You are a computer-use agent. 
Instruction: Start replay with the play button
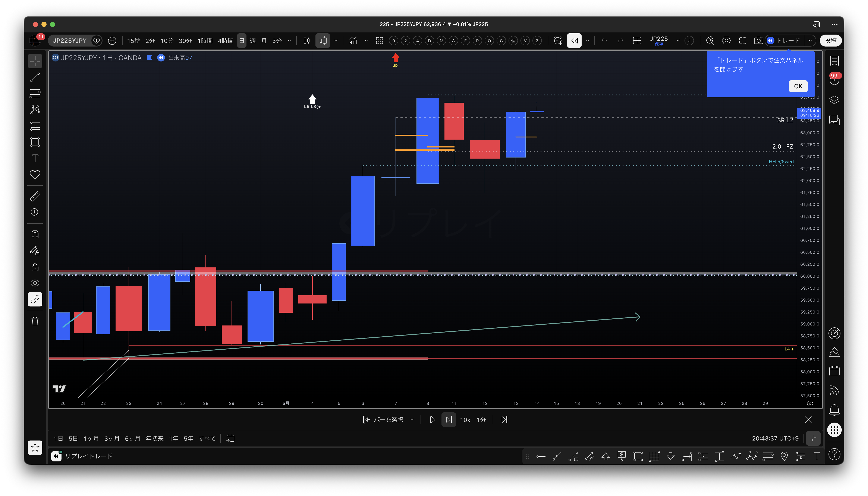[432, 420]
